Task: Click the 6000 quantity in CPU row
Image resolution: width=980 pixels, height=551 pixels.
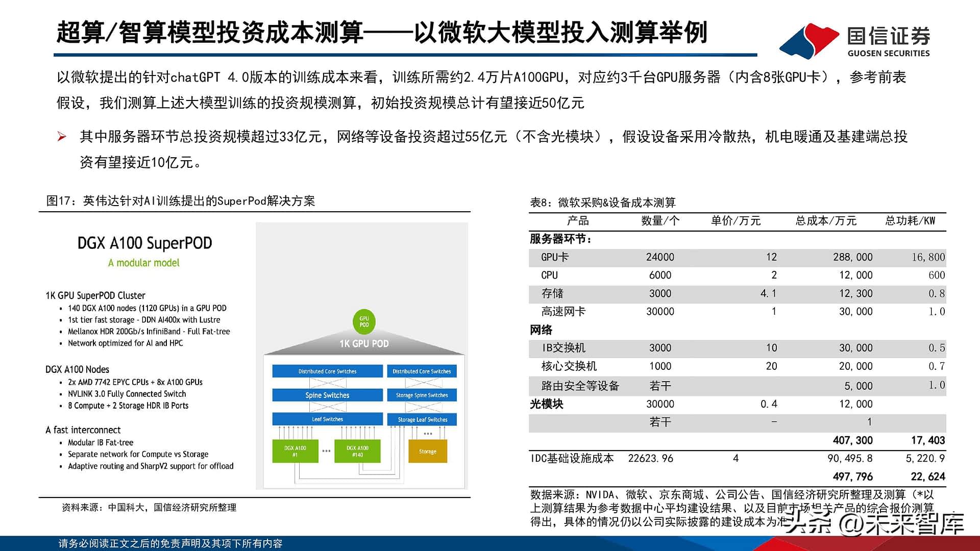Action: tap(660, 275)
